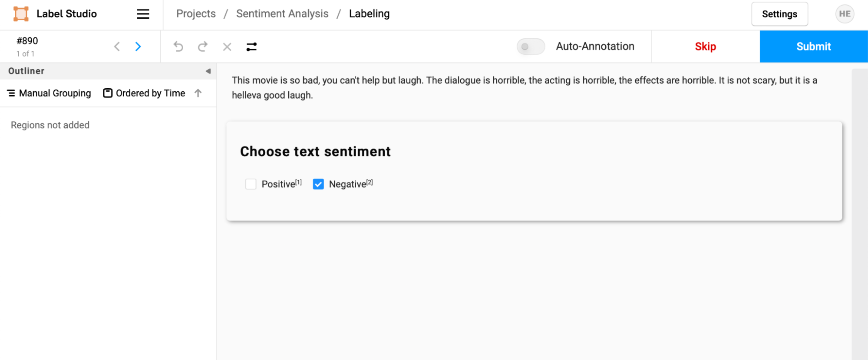Reverse sort order arrow in Outliner
868x360 pixels.
click(x=198, y=93)
